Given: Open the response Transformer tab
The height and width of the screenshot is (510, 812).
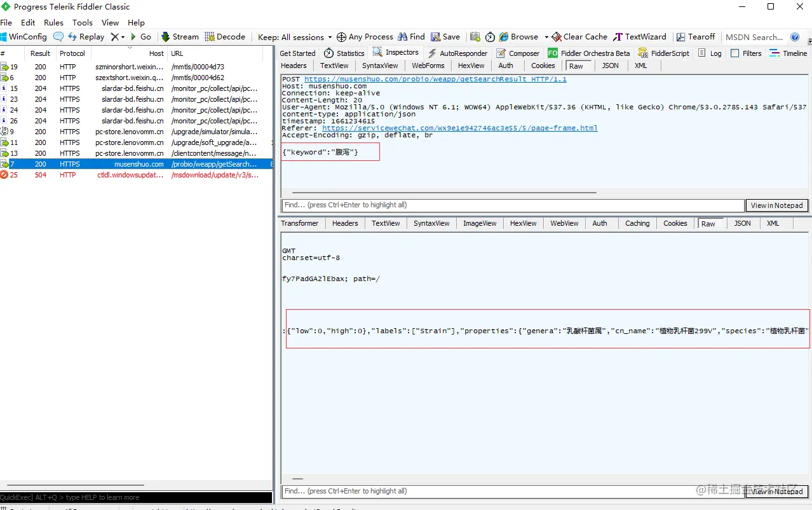Looking at the screenshot, I should [x=300, y=223].
